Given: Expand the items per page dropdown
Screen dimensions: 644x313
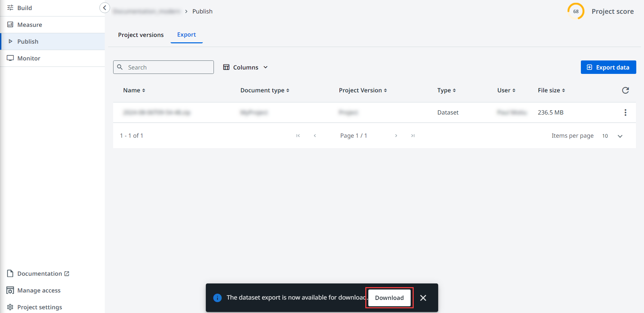Looking at the screenshot, I should [620, 136].
